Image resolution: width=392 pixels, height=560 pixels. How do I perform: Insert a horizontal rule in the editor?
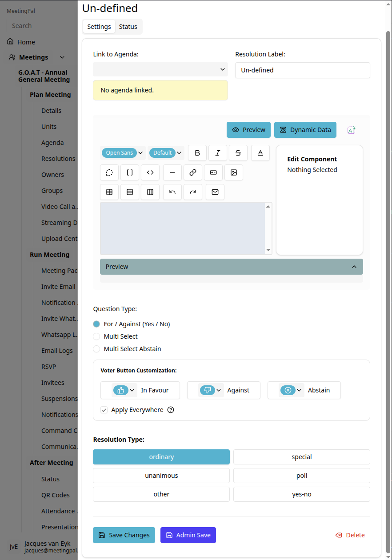click(x=172, y=172)
